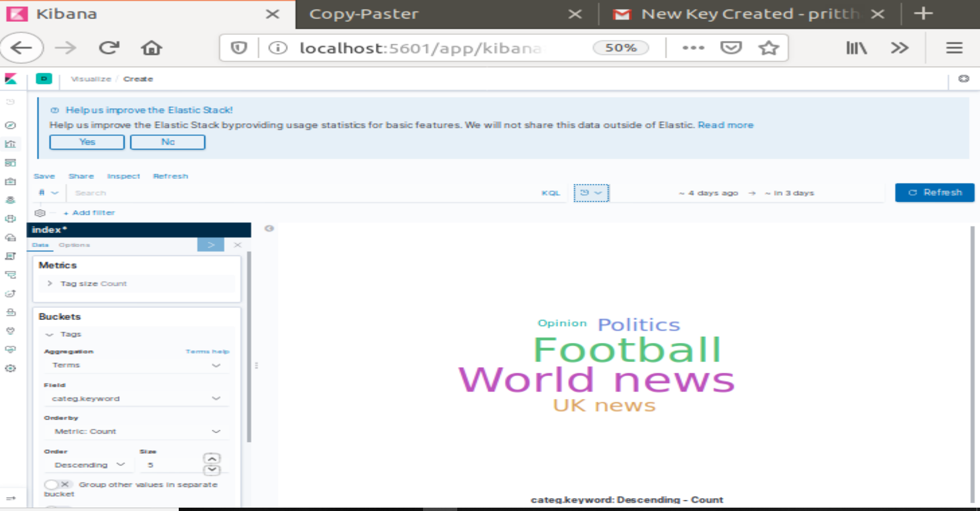The height and width of the screenshot is (511, 980).
Task: Open the Dev Tools sidebar icon
Action: pyautogui.click(x=10, y=331)
